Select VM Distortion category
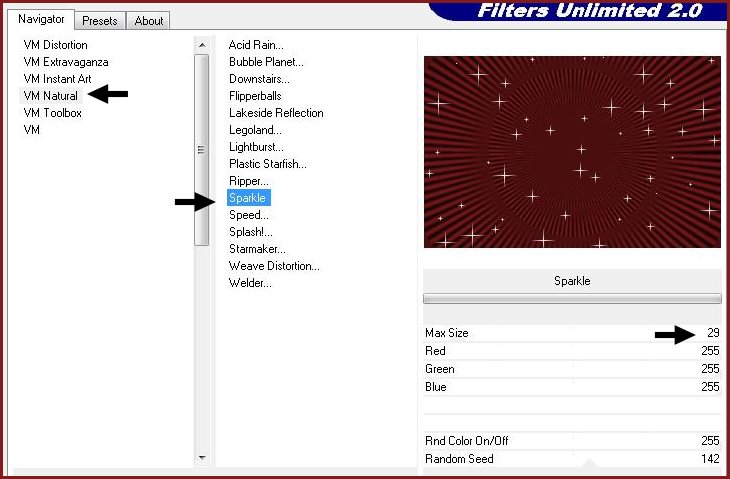Viewport: 730px width, 479px height. point(55,45)
